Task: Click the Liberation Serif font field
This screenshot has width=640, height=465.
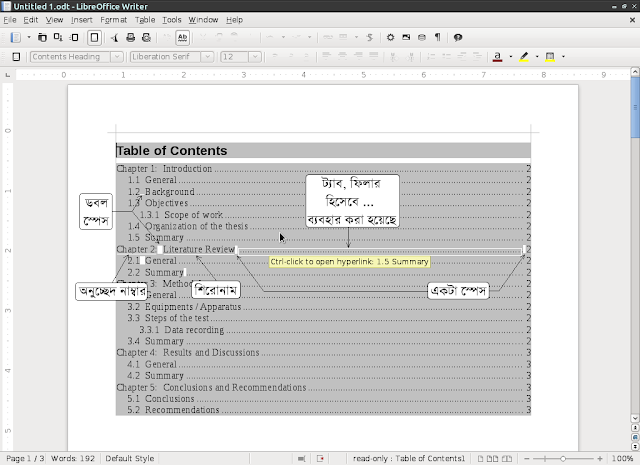Action: (165, 57)
